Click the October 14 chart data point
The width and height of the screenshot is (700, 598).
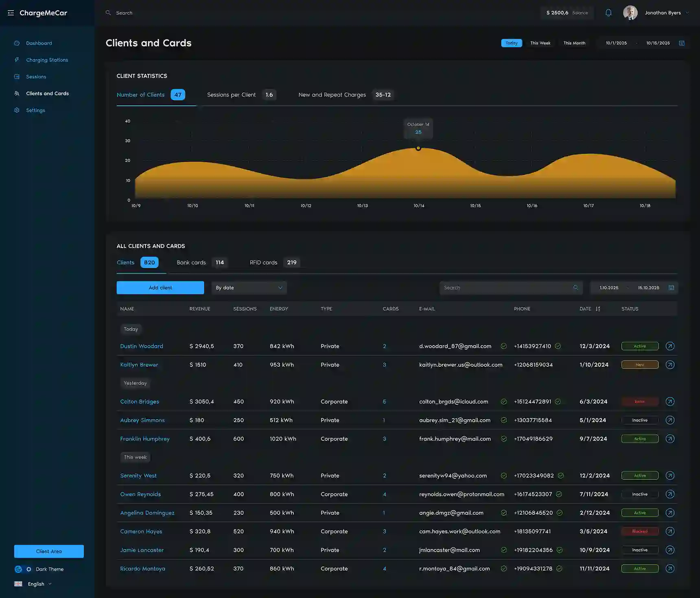tap(418, 149)
